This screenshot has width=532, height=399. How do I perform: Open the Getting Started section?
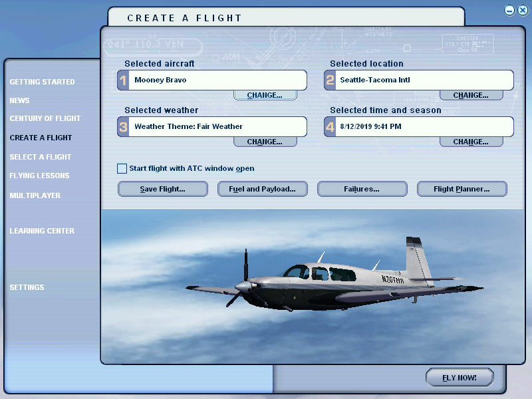(x=42, y=82)
